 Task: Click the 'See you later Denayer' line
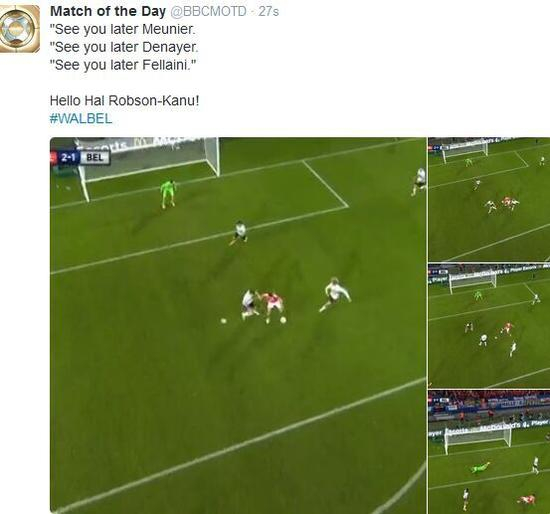click(124, 47)
